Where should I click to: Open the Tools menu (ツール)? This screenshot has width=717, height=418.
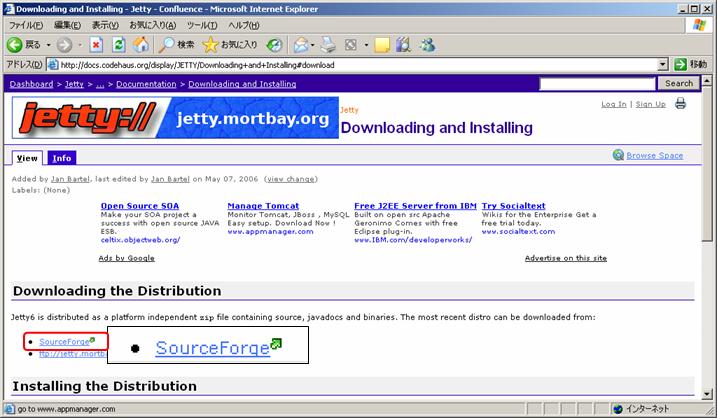202,25
